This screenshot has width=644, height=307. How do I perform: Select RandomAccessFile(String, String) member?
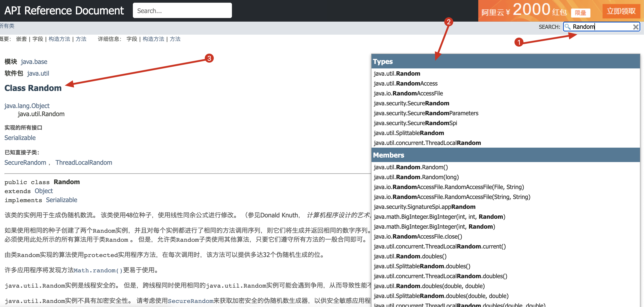pyautogui.click(x=506, y=197)
